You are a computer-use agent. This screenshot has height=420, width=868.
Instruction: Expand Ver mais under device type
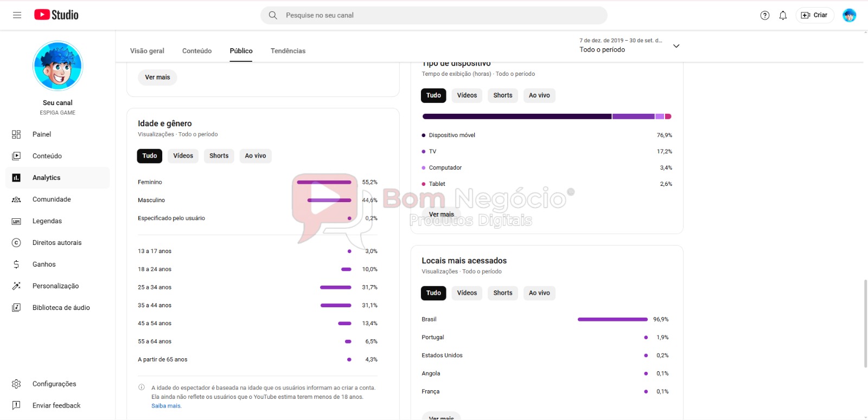pyautogui.click(x=441, y=215)
